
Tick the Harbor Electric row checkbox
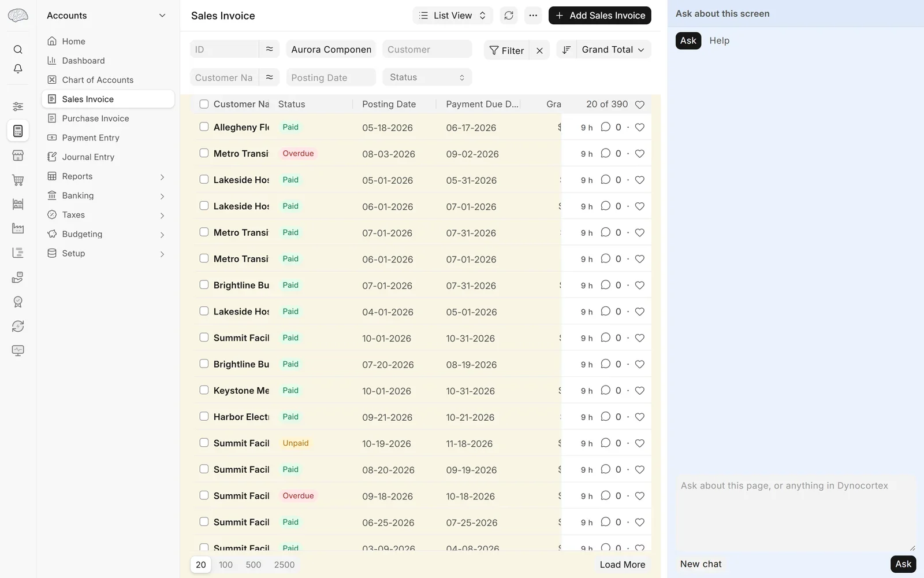[204, 416]
